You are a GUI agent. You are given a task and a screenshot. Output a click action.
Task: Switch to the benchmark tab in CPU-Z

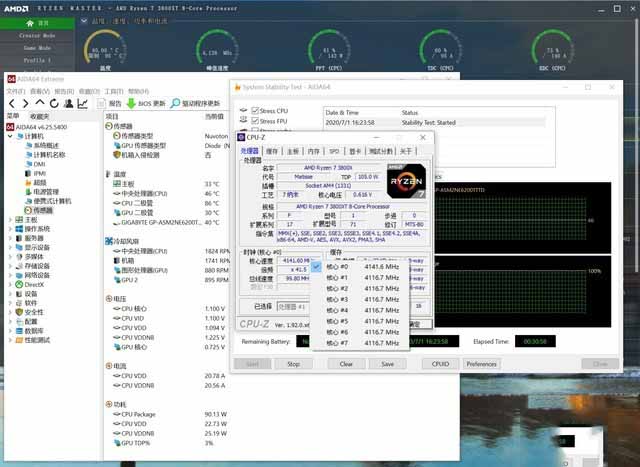point(381,151)
